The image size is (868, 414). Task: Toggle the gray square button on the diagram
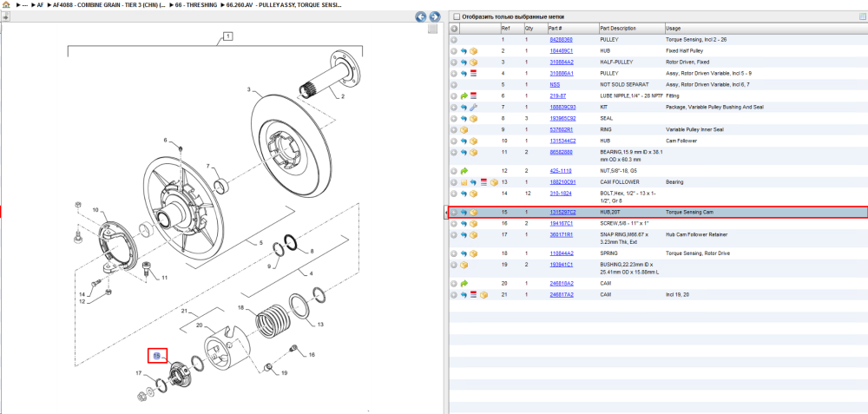point(433,29)
